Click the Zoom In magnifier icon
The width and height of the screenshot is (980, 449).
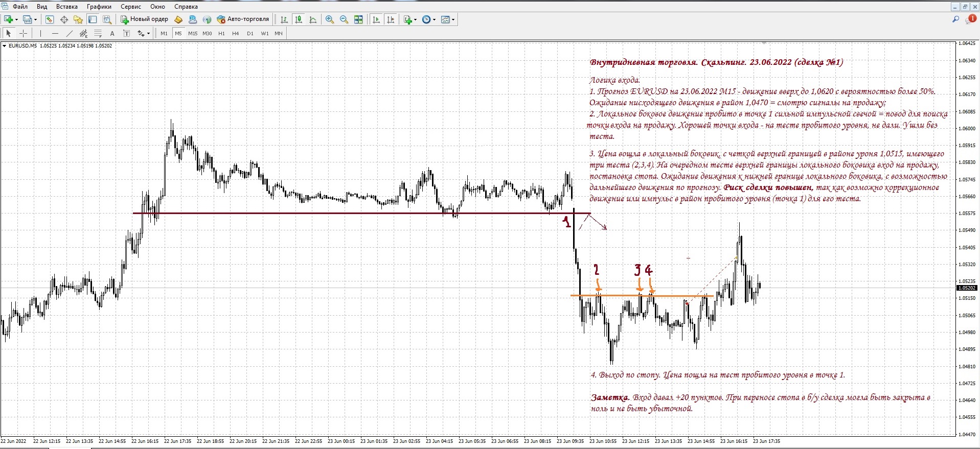330,19
